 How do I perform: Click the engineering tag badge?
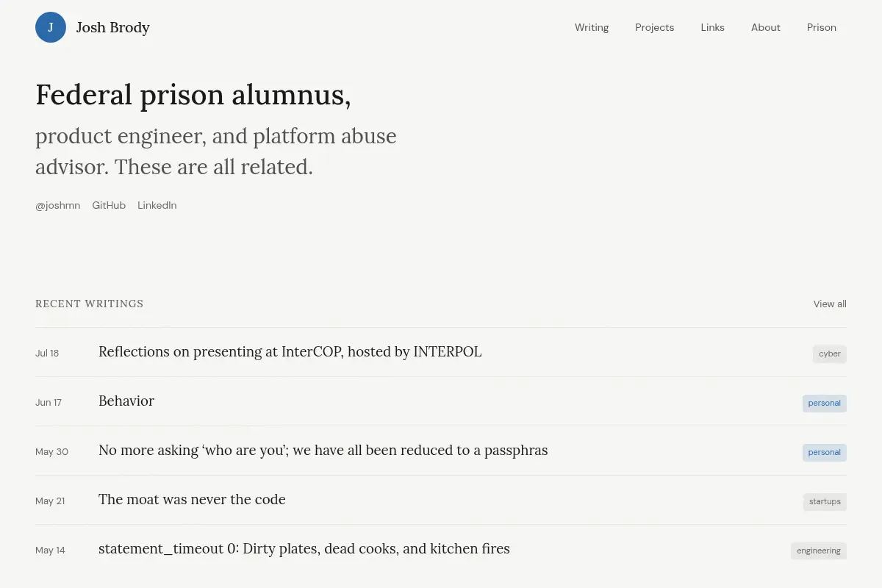[x=819, y=551]
